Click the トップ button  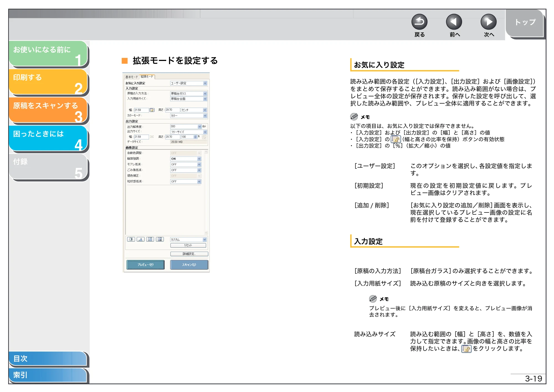coord(525,22)
